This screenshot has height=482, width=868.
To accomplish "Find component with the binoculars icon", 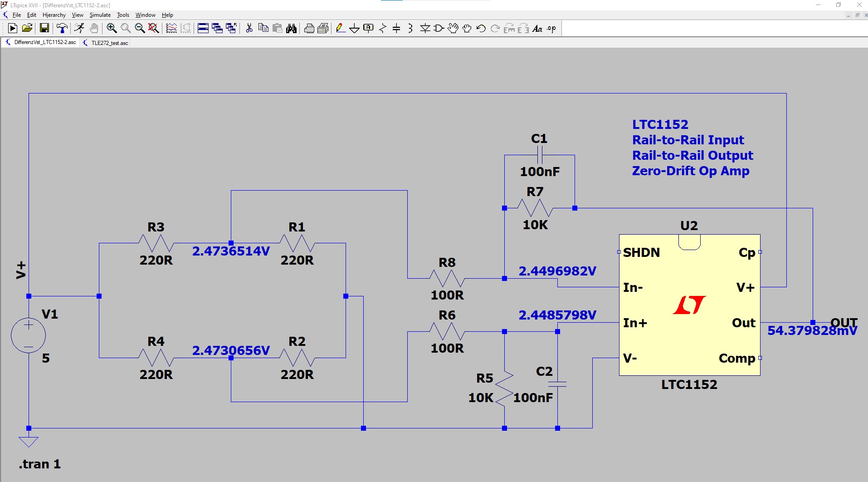I will [x=292, y=29].
